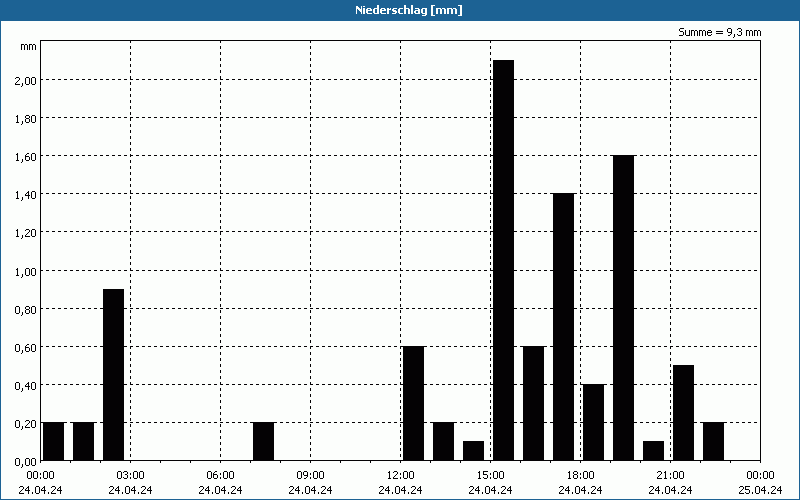Screen dimensions: 800x500
Task: Click the 1,40 y-axis label
Action: (x=26, y=195)
